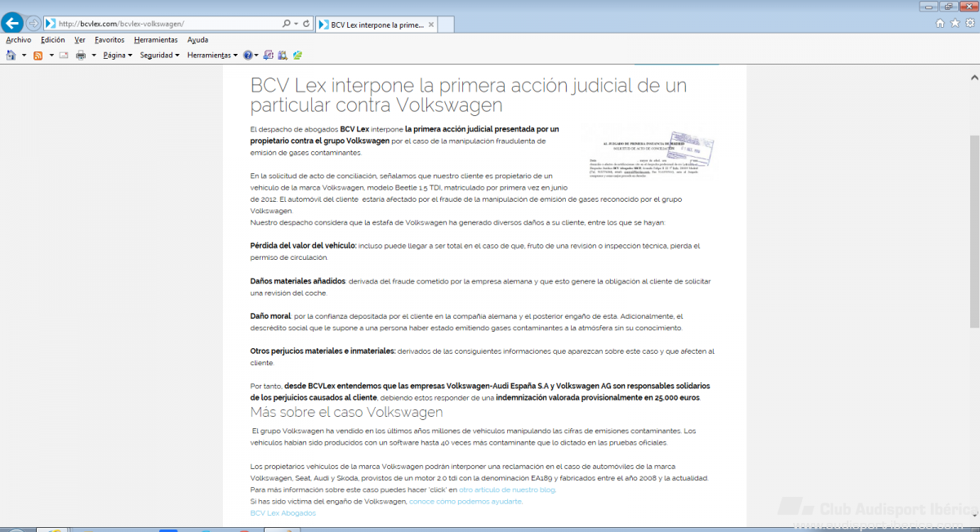The image size is (980, 532).
Task: Click the home icon in command bar
Action: (x=11, y=56)
